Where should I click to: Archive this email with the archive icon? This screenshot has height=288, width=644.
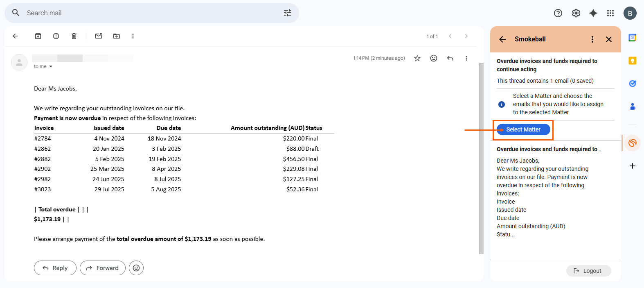point(38,36)
